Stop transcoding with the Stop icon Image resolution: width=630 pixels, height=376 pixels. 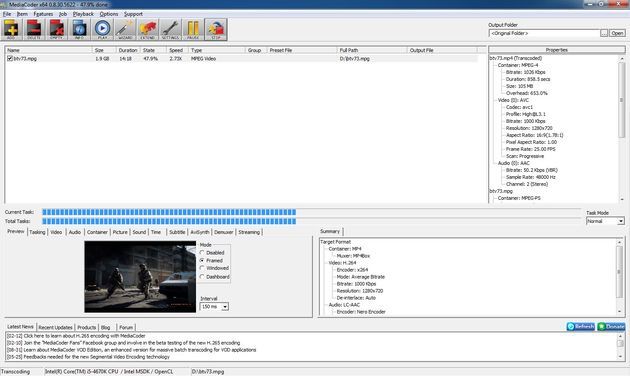tap(216, 29)
